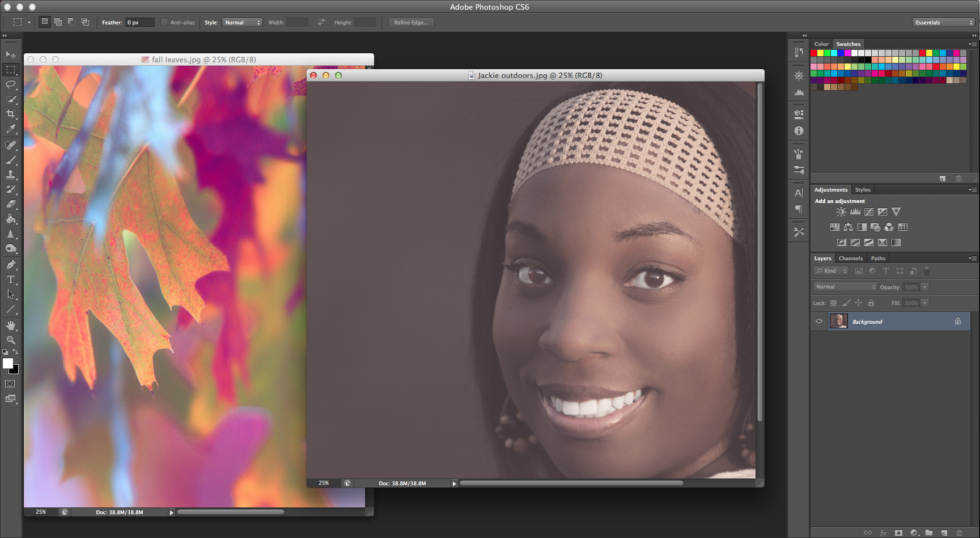Viewport: 980px width, 538px height.
Task: Select the Eraser tool
Action: pos(11,204)
